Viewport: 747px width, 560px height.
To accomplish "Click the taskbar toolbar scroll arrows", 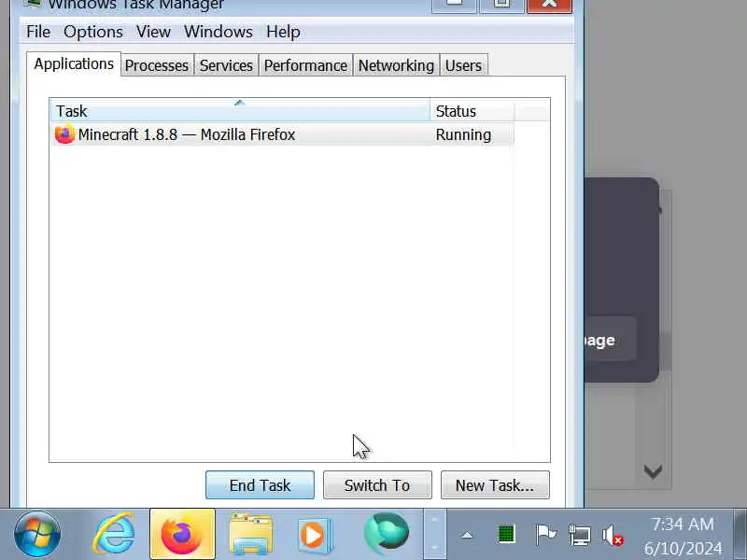I will 434,534.
